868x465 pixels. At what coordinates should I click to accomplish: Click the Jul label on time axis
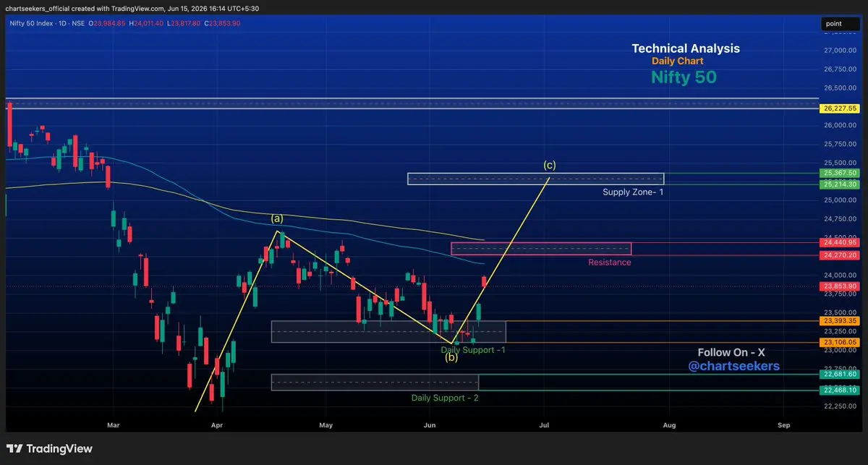click(x=545, y=426)
